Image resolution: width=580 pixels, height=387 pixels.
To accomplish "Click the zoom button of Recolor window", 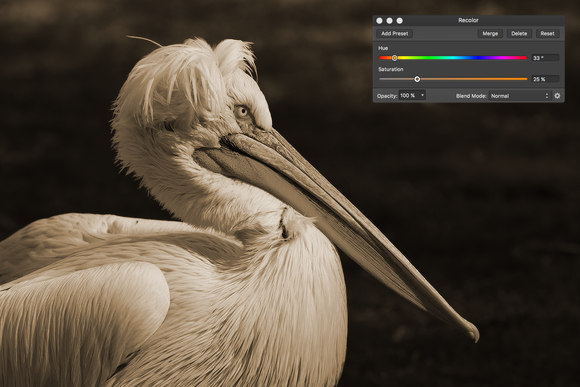I will (x=399, y=21).
